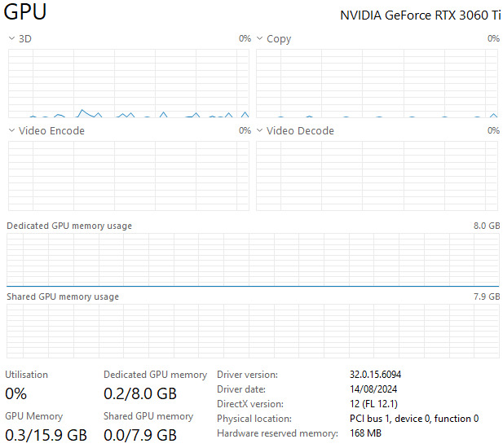Viewport: 503px width, 448px height.
Task: Click the GPU Memory 0.3/15.9 GB value
Action: (x=46, y=435)
